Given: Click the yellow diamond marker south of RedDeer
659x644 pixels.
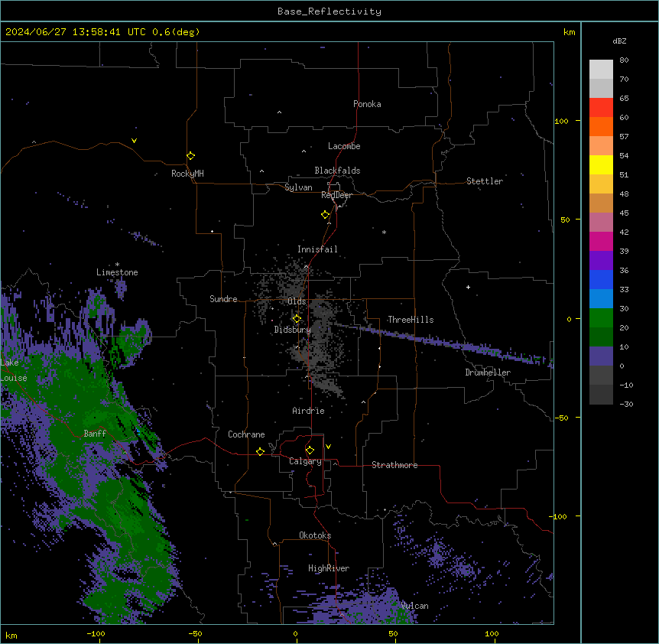Looking at the screenshot, I should tap(325, 215).
